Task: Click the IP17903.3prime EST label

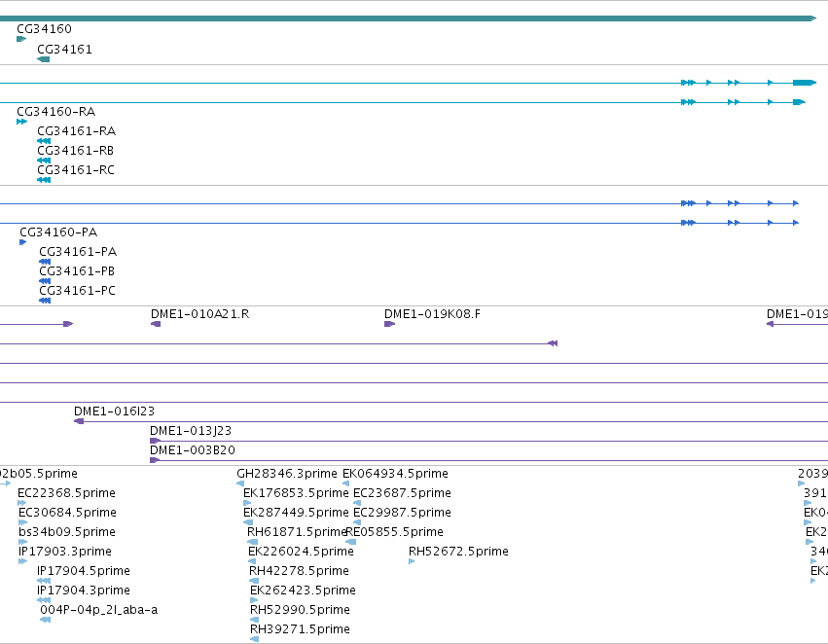Action: [65, 553]
